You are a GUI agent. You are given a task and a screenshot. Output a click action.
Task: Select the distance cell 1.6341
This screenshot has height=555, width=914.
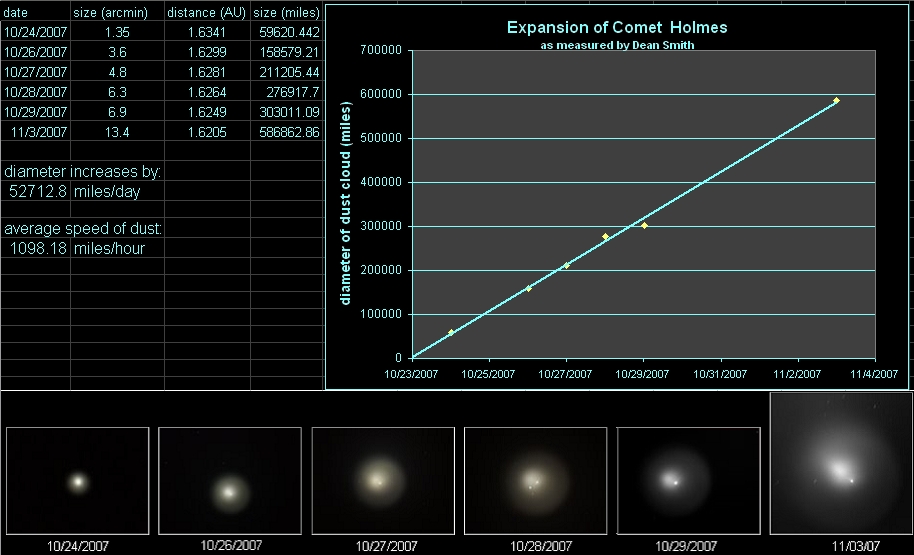click(x=207, y=32)
